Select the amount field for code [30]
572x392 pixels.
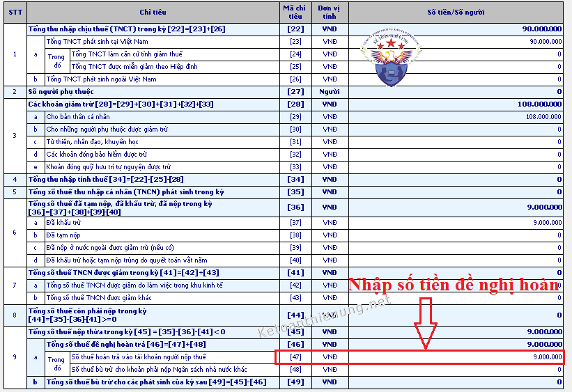456,130
